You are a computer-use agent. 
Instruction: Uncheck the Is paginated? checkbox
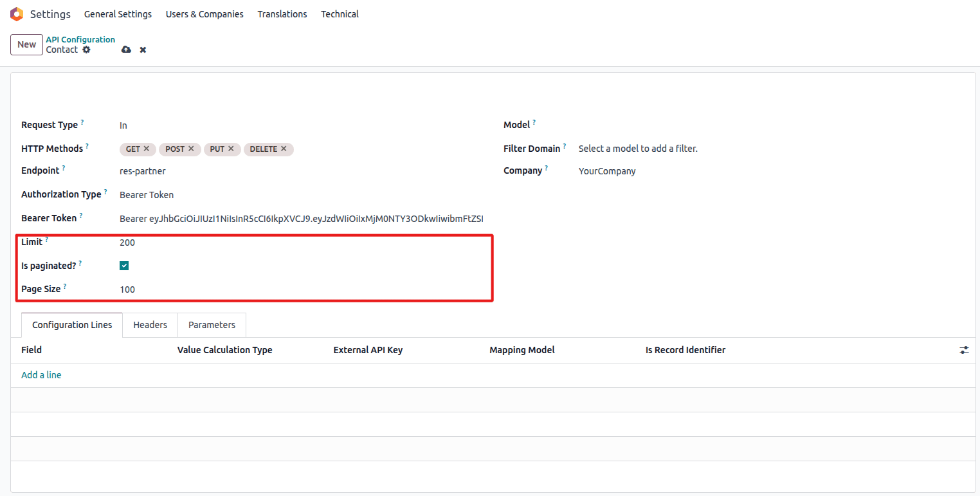coord(124,266)
